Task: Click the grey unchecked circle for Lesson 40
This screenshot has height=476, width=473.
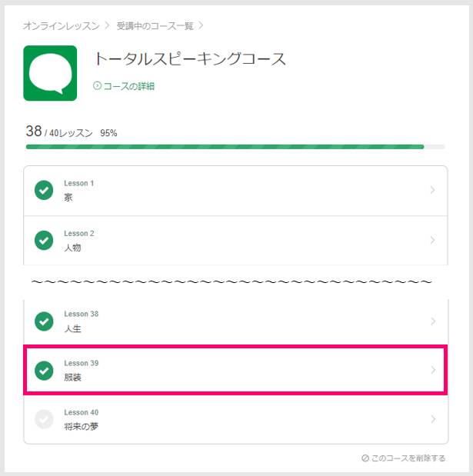Action: 44,419
